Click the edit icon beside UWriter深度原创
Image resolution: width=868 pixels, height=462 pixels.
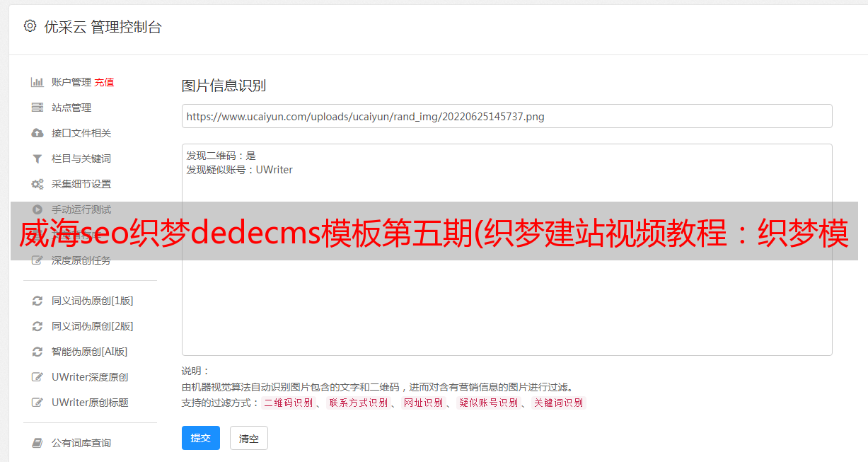[37, 377]
